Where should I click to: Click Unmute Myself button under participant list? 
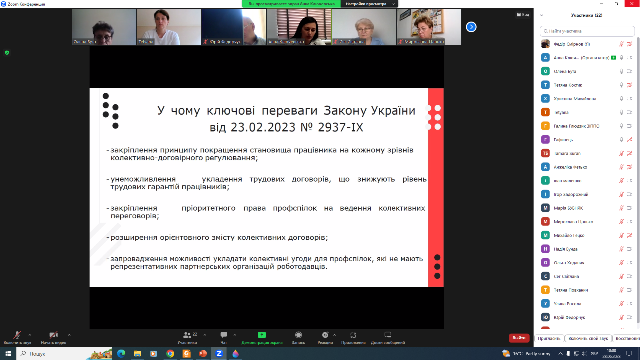(x=588, y=338)
